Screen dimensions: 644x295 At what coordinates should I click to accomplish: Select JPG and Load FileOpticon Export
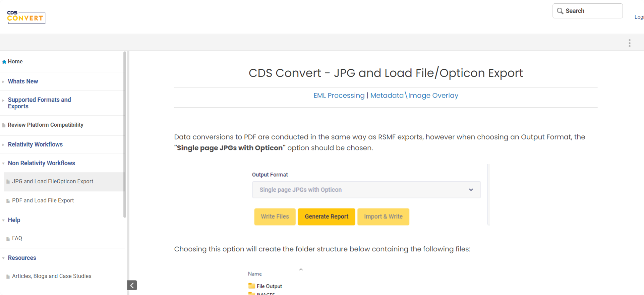(53, 182)
